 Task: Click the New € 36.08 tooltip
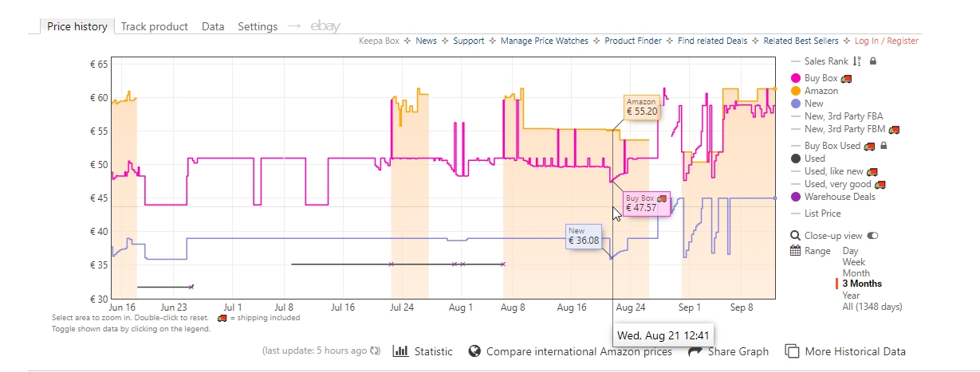[x=584, y=236]
